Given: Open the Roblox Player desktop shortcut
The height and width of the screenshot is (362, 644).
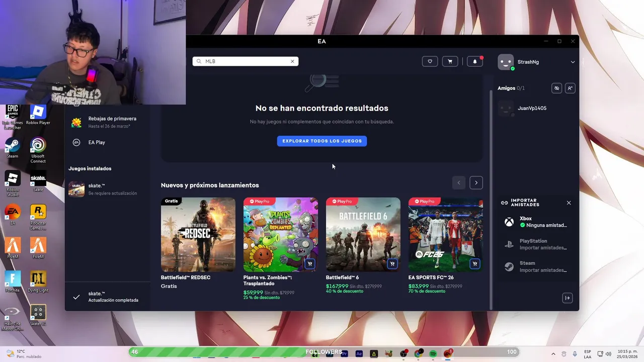Looking at the screenshot, I should [x=38, y=115].
